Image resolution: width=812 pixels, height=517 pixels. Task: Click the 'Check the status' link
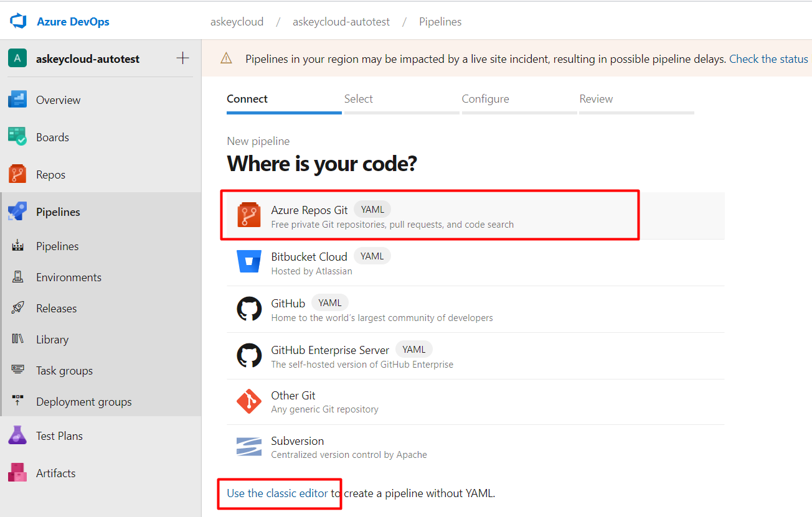click(768, 58)
